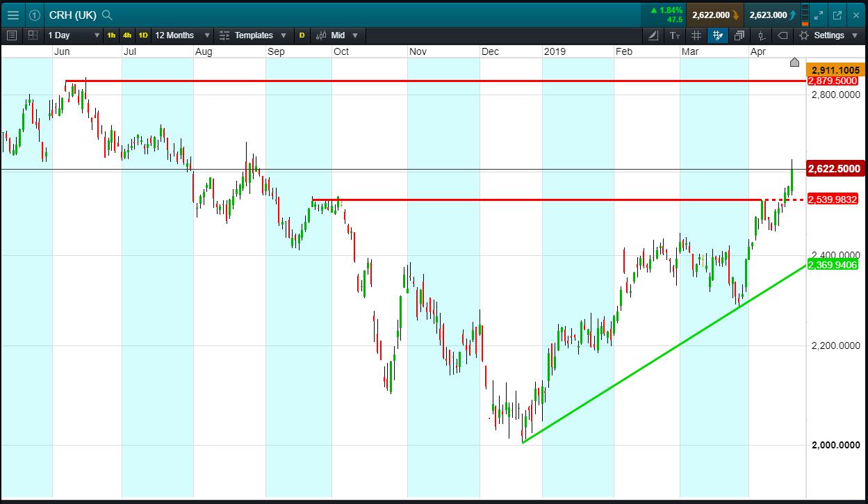Toggle the grid lines icon

coord(697,35)
